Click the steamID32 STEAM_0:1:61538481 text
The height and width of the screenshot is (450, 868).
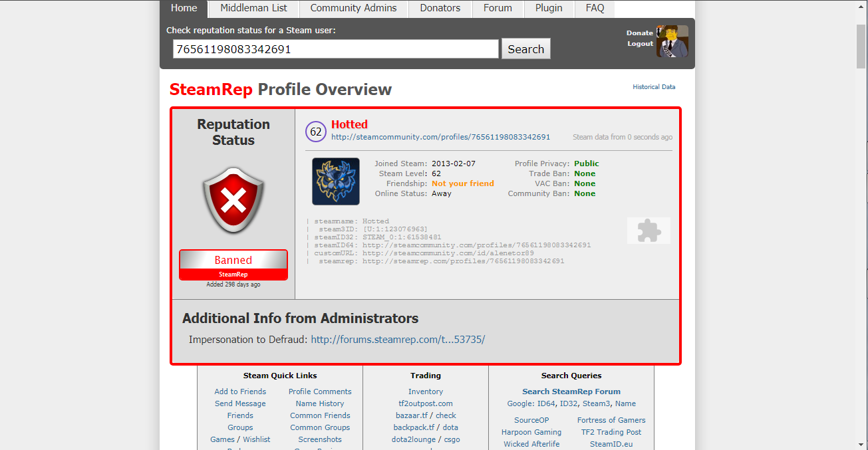(402, 237)
